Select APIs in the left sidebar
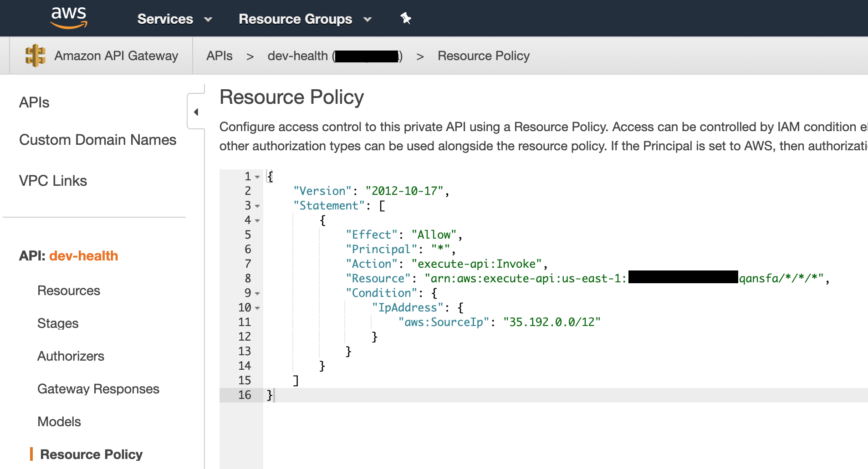This screenshot has width=868, height=469. click(x=34, y=102)
